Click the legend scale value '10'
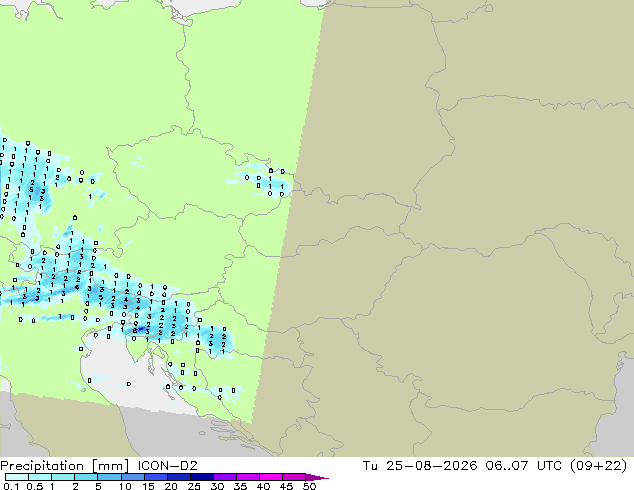 point(125,486)
